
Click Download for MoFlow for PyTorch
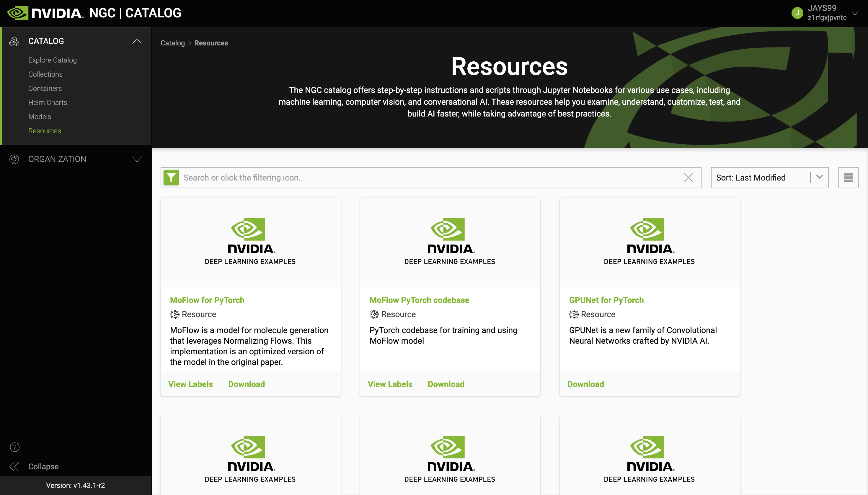pyautogui.click(x=246, y=384)
